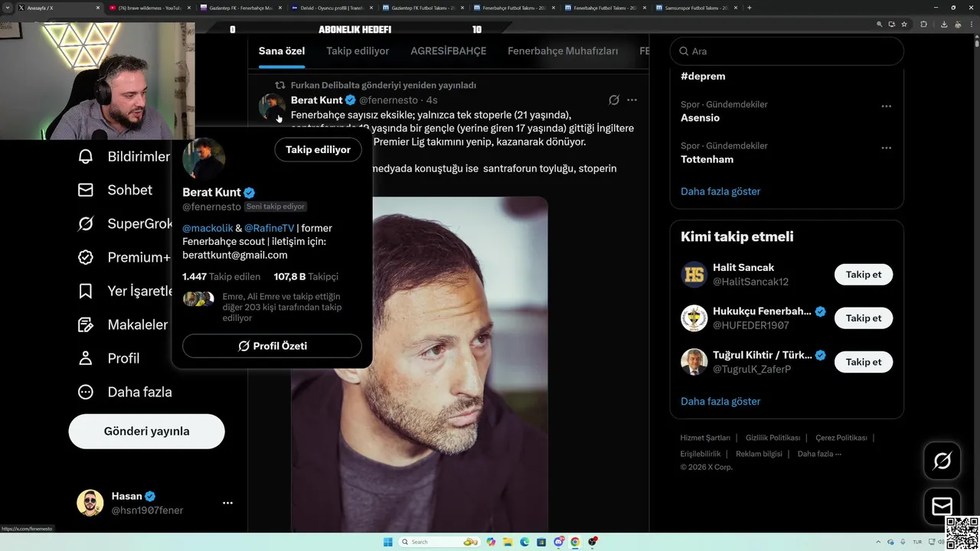Viewport: 980px width, 551px height.
Task: Click Hasan account avatar at bottom left
Action: click(x=90, y=503)
